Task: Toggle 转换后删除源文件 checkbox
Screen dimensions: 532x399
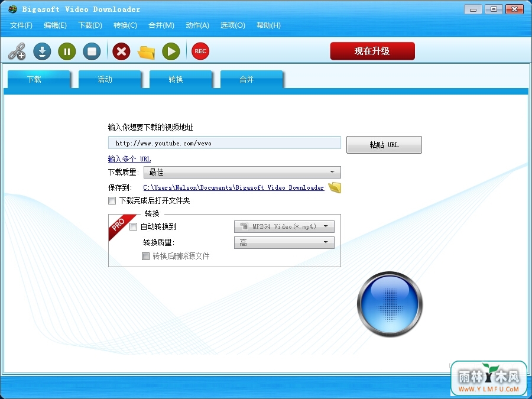Action: (x=145, y=256)
